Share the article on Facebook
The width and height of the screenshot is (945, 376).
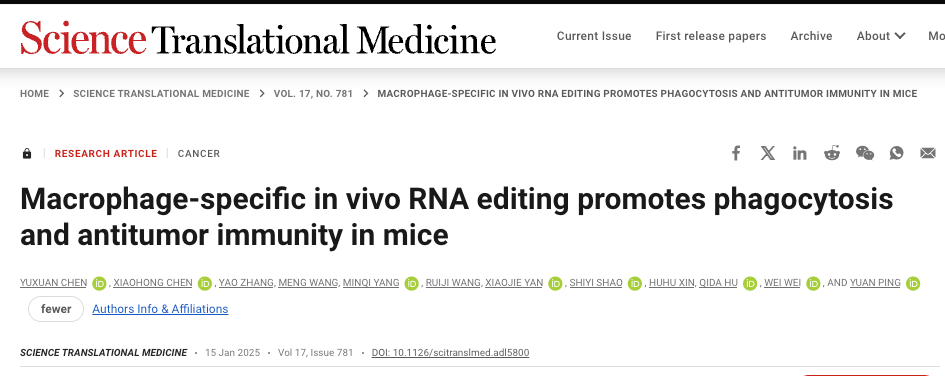pos(735,153)
